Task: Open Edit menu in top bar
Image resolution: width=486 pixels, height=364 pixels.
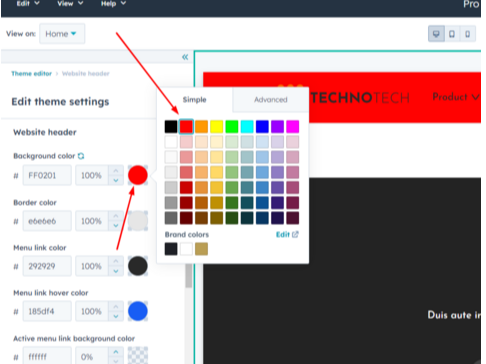Action: pos(28,4)
